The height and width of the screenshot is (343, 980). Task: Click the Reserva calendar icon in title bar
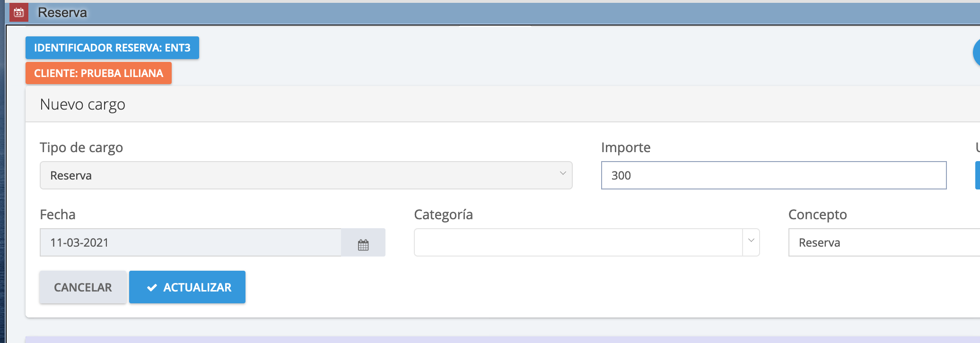point(18,12)
